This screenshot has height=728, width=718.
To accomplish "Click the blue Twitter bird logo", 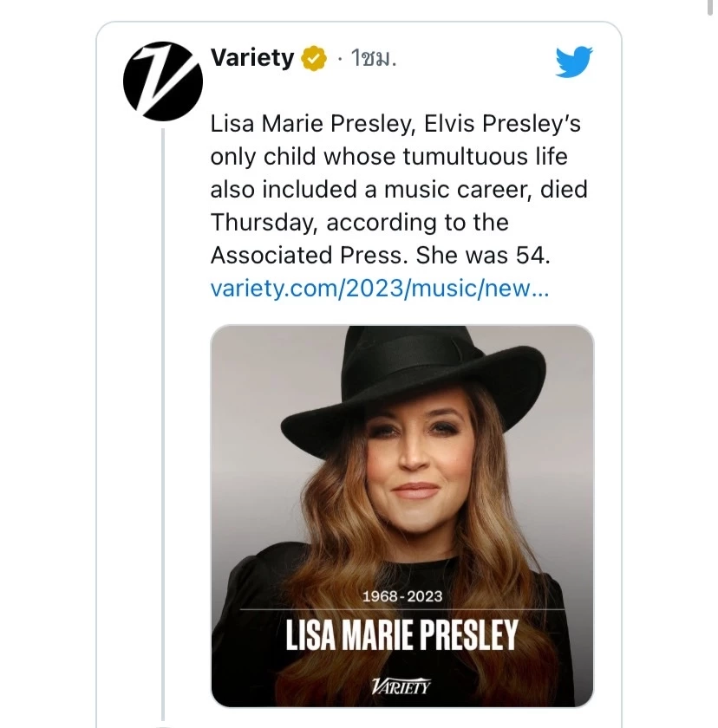I will pyautogui.click(x=573, y=61).
